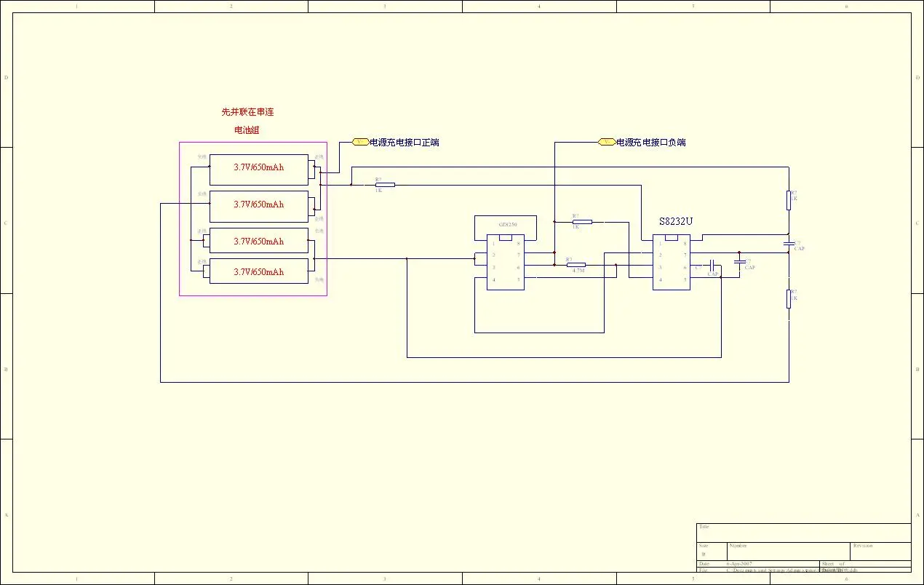This screenshot has width=924, height=585.
Task: Select the CAP capacitor on S8232U pin 6
Action: 714,266
